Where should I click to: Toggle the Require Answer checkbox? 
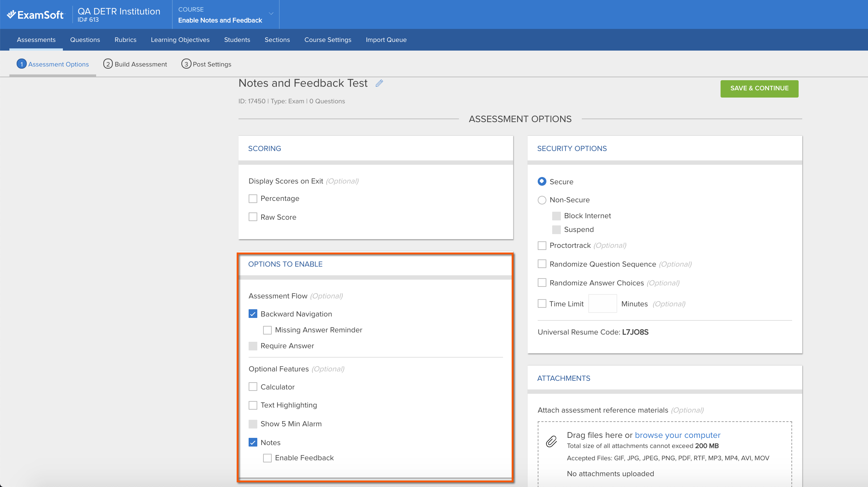253,346
